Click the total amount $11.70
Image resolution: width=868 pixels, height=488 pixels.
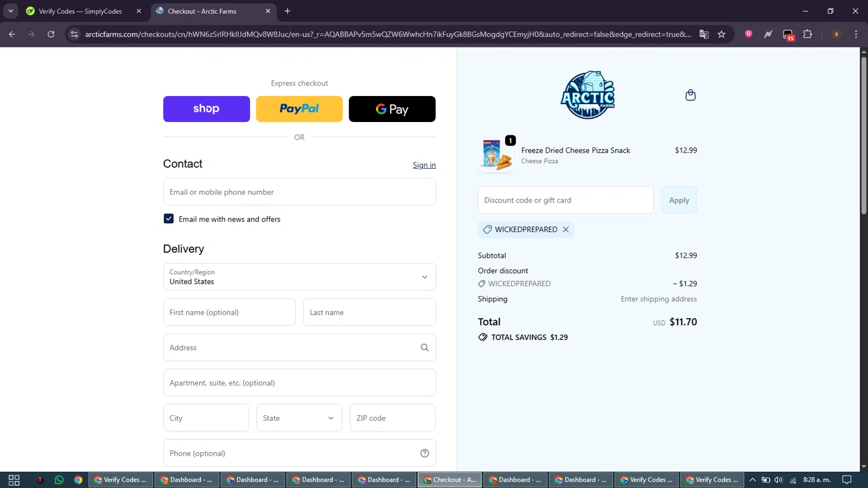point(683,322)
